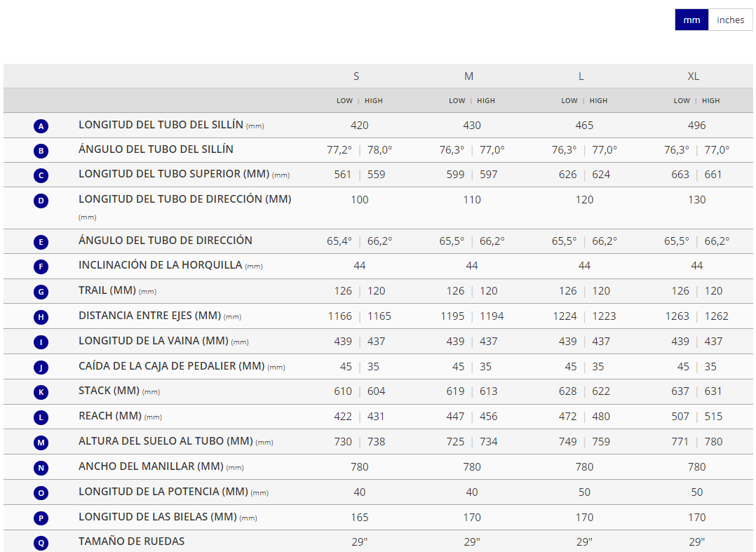Viewport: 756px width, 552px height.
Task: Click the REACH (MM) row label
Action: point(110,416)
